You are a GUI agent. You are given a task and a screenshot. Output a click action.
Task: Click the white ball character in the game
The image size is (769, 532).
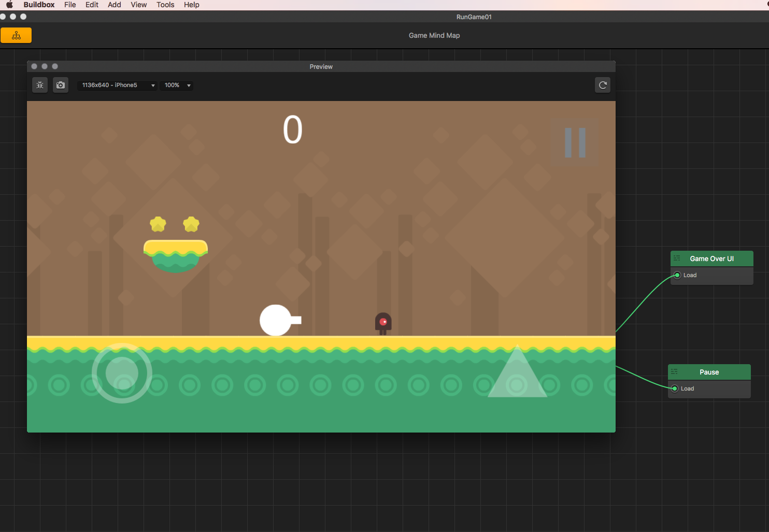pyautogui.click(x=276, y=320)
